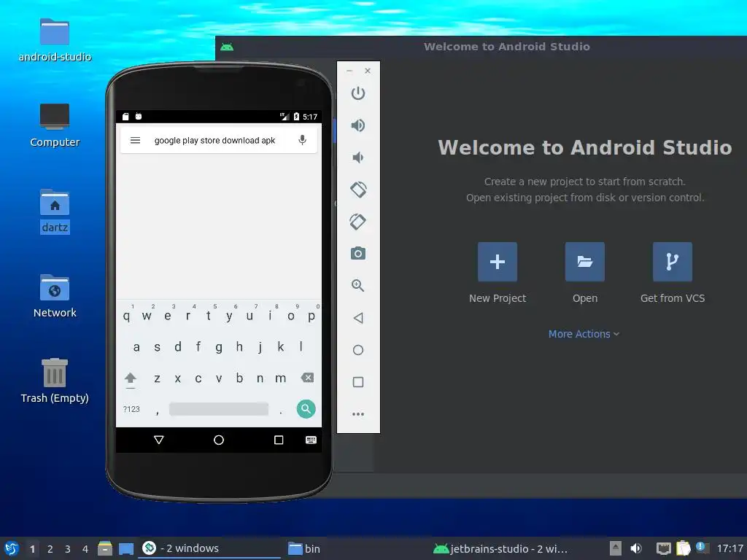
Task: Tap the microphone voice search icon
Action: coord(302,140)
